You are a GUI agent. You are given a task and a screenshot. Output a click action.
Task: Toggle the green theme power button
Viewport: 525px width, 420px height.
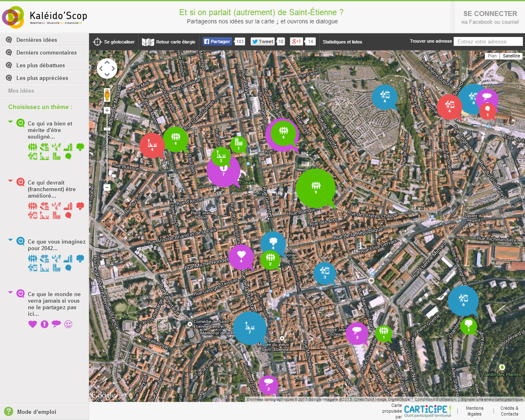pos(21,123)
